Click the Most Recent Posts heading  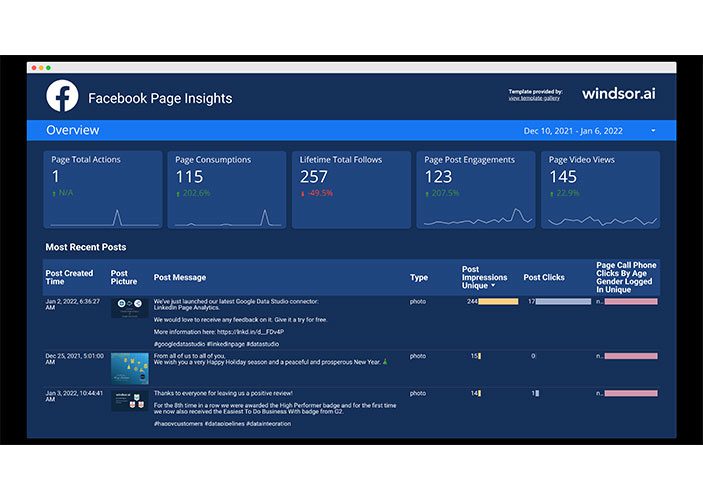tap(86, 247)
